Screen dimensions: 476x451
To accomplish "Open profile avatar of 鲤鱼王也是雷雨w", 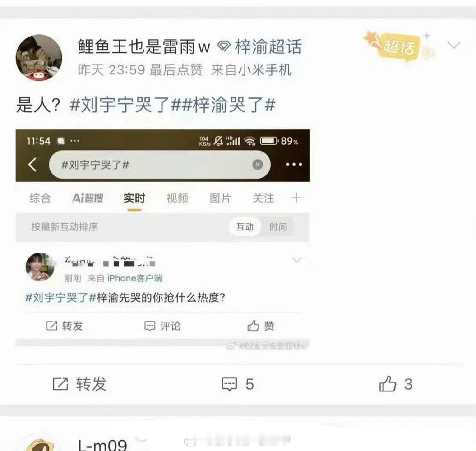I will click(39, 58).
